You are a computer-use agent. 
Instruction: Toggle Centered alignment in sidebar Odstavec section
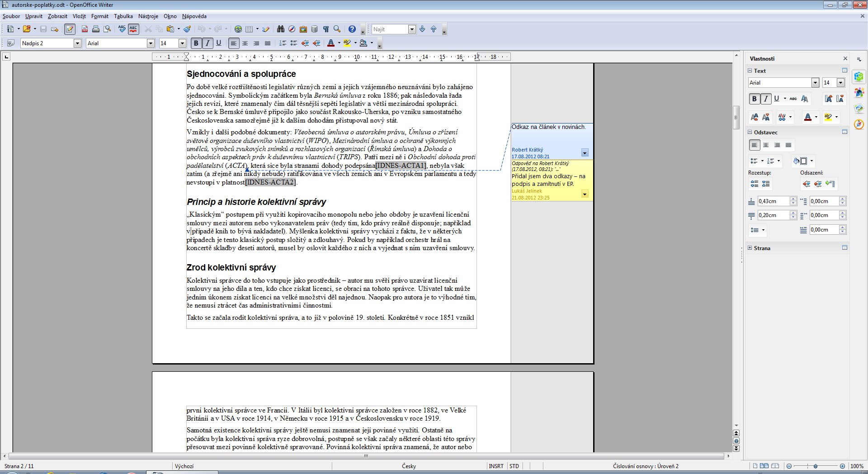(x=766, y=145)
